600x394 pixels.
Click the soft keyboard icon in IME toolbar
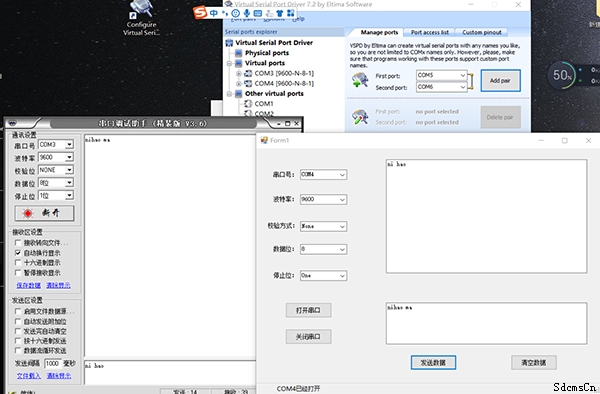pyautogui.click(x=258, y=13)
